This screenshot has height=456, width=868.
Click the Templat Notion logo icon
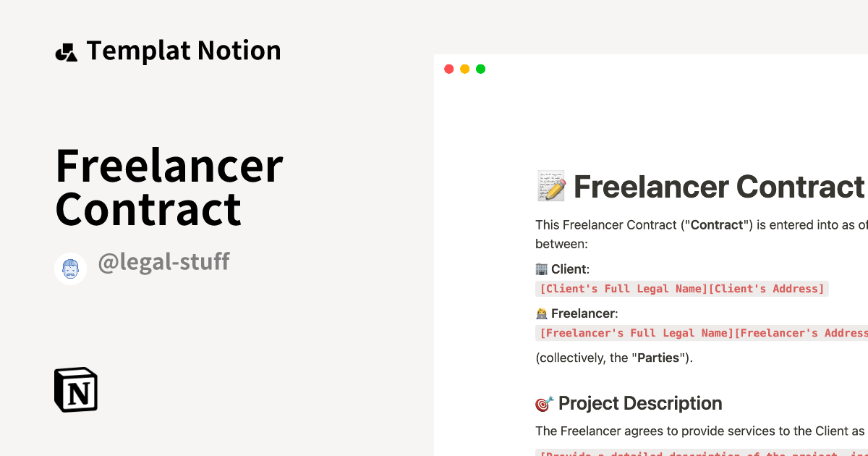[67, 51]
